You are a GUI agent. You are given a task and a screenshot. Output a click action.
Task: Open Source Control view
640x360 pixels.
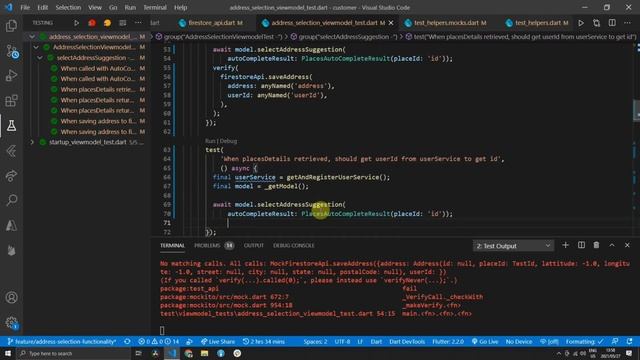[x=11, y=51]
